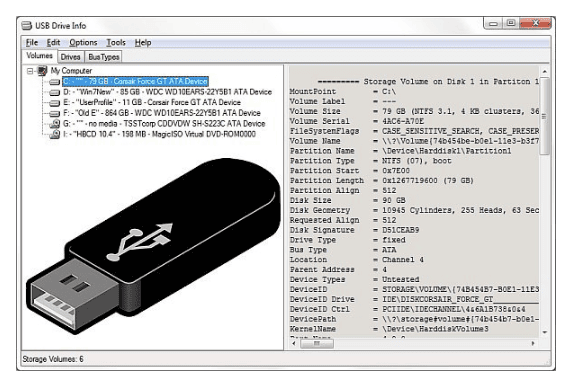
Task: Select volume D: Win7New 85 GB
Action: [167, 92]
